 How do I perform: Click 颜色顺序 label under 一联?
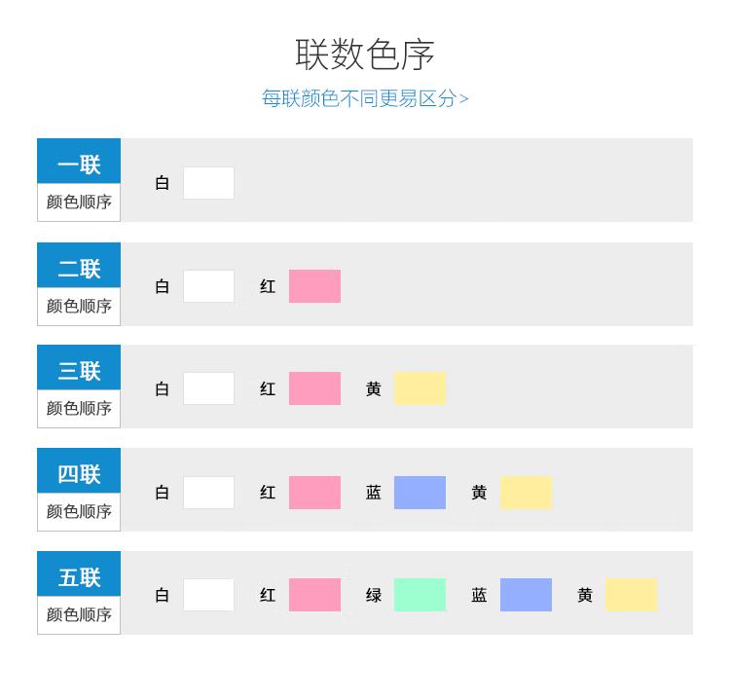point(79,203)
